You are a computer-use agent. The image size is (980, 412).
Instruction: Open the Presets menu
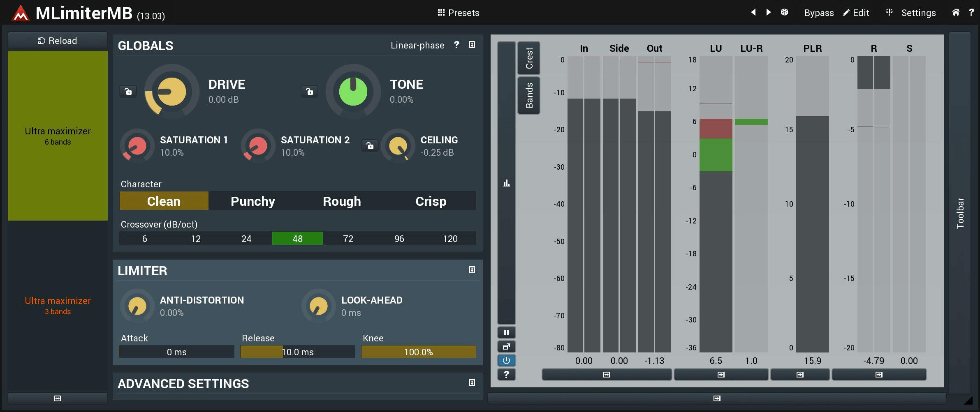pos(459,13)
